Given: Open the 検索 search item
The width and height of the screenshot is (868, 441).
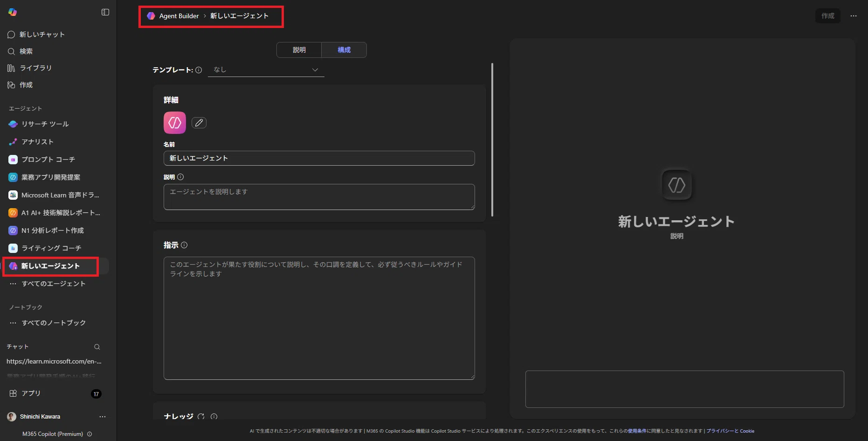Looking at the screenshot, I should click(x=20, y=51).
